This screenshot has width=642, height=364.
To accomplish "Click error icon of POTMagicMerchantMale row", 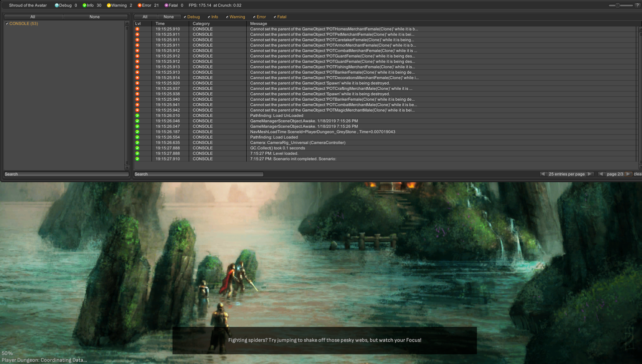I will tap(137, 110).
